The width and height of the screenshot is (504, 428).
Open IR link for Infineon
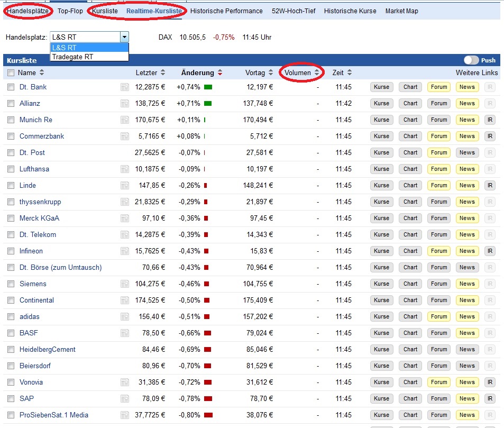(490, 251)
